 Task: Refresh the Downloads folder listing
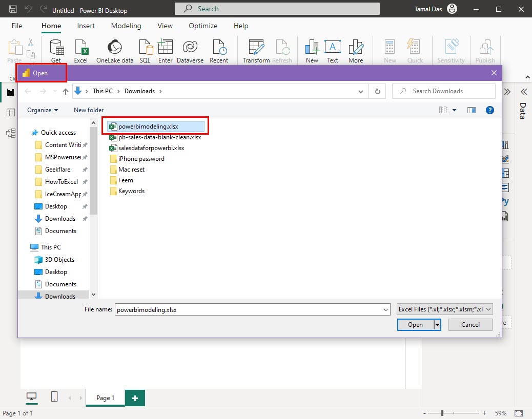tap(377, 91)
